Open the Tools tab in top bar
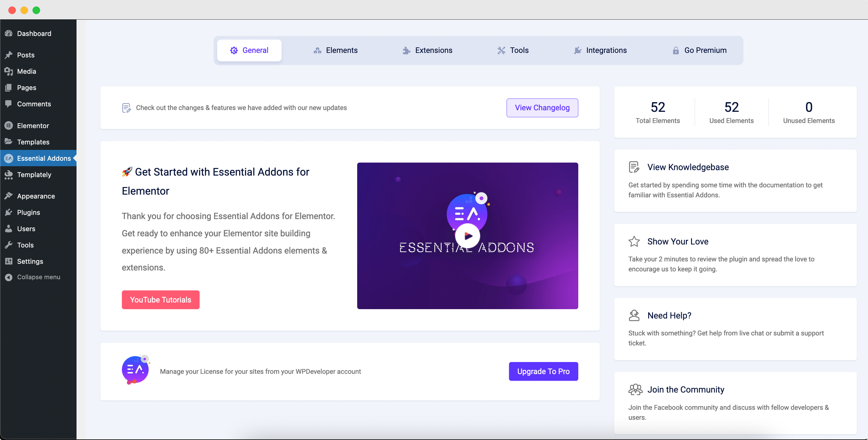This screenshot has height=440, width=868. [513, 50]
